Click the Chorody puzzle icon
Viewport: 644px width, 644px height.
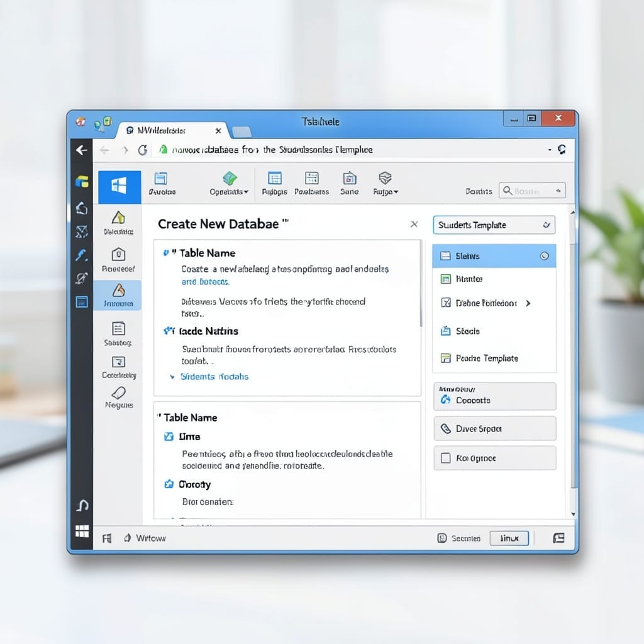[169, 484]
